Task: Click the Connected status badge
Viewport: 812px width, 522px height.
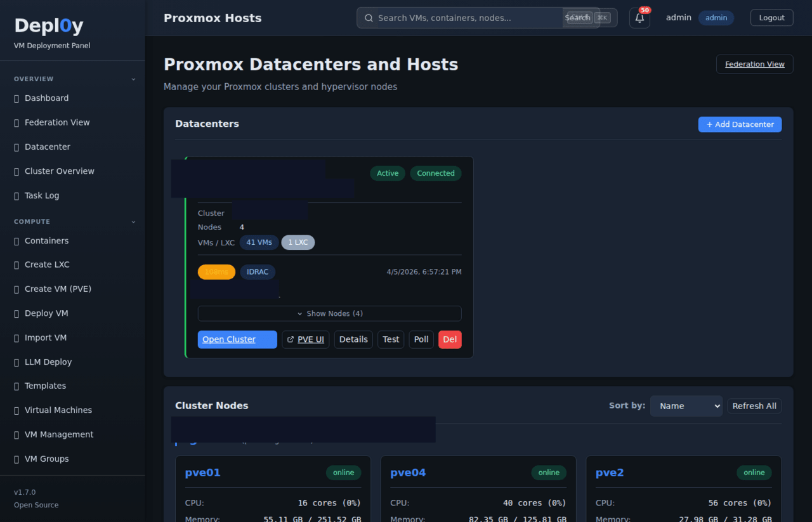Action: coord(436,173)
